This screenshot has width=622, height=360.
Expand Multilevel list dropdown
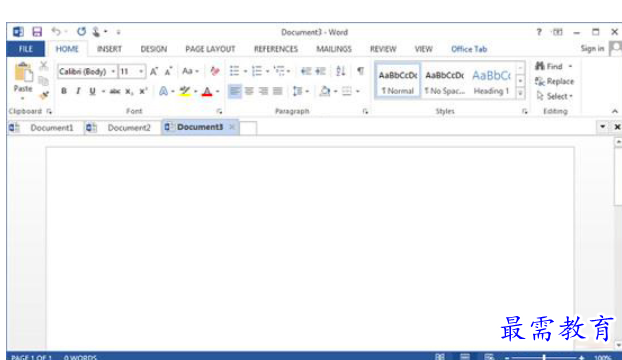tap(288, 71)
